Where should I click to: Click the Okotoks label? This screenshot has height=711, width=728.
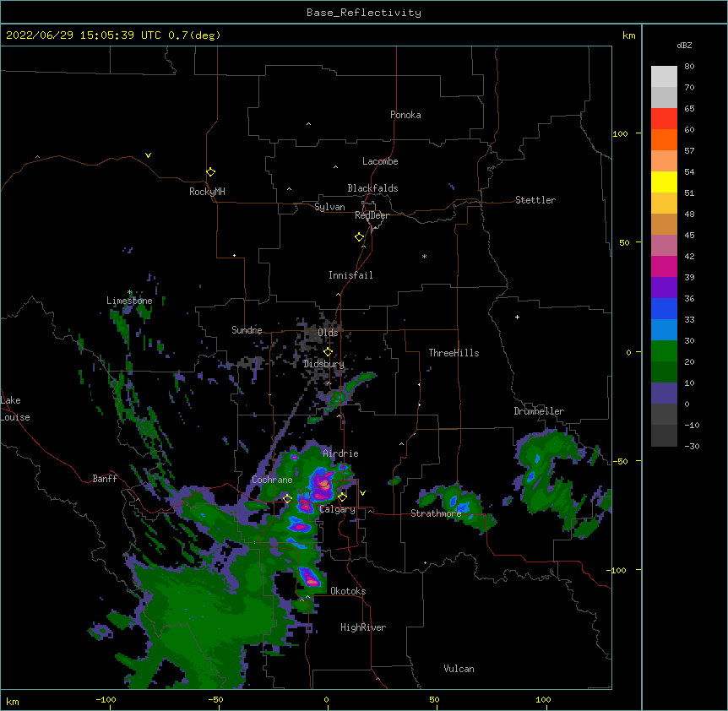coord(348,591)
